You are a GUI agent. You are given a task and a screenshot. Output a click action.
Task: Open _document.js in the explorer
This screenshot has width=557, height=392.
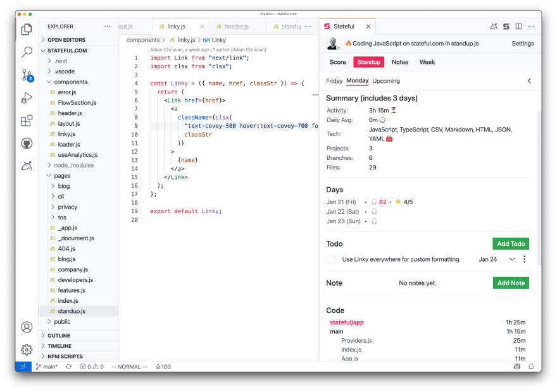(78, 238)
